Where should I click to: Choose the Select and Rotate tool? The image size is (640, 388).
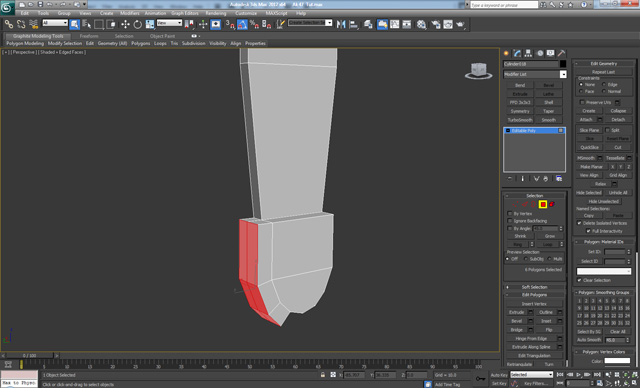click(138, 24)
